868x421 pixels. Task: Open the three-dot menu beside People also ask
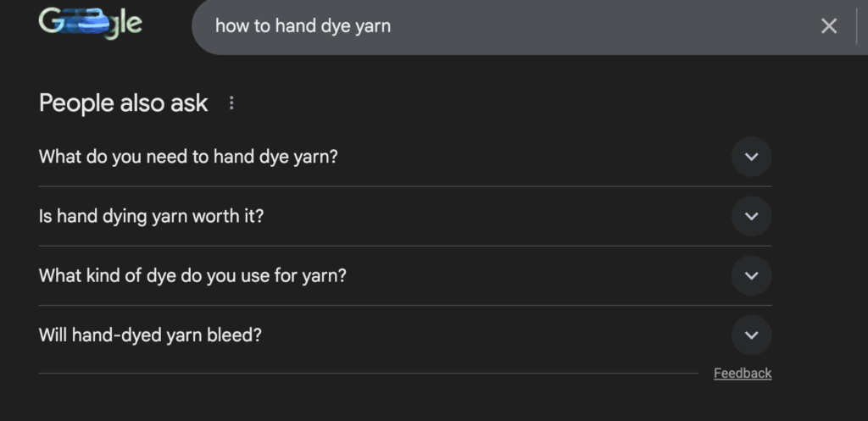(x=231, y=103)
